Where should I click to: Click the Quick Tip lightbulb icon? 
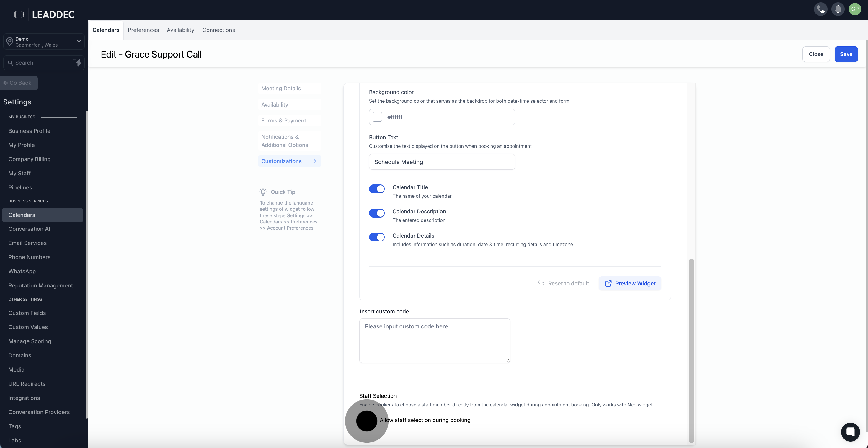coord(263,192)
